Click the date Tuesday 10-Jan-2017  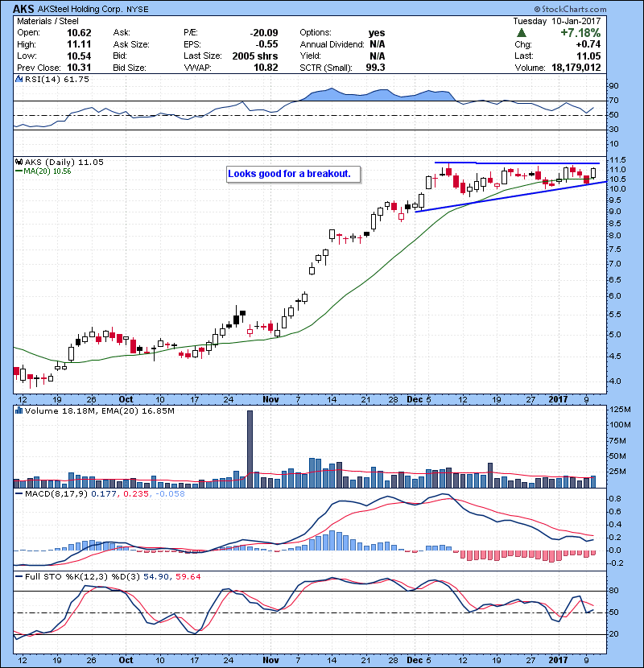pos(556,21)
